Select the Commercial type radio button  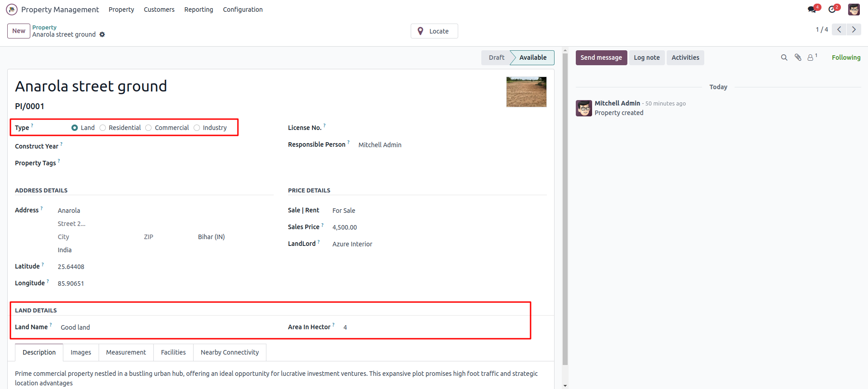click(x=149, y=128)
